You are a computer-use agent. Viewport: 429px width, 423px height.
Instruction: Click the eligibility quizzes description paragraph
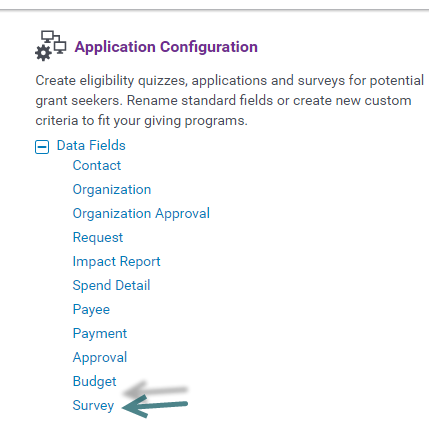click(x=229, y=100)
